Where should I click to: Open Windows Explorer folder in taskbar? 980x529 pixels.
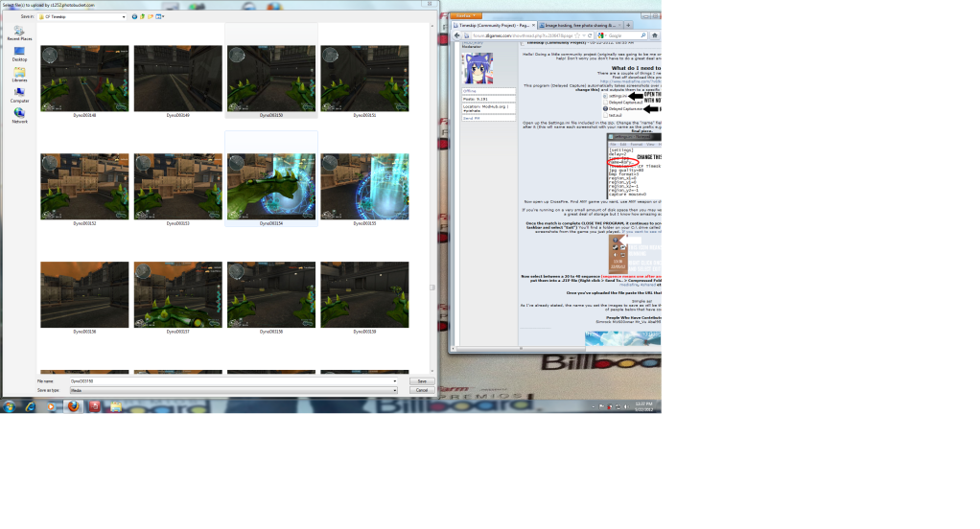tap(116, 406)
